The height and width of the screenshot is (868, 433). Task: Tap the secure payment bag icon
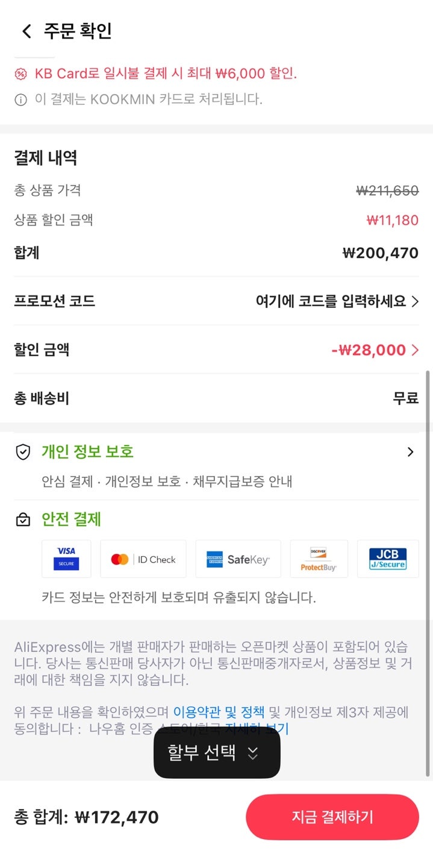coord(23,520)
